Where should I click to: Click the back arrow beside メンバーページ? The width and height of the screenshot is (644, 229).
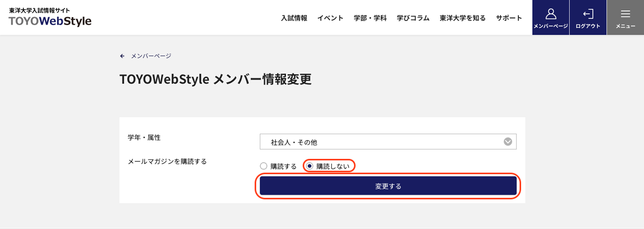(122, 56)
